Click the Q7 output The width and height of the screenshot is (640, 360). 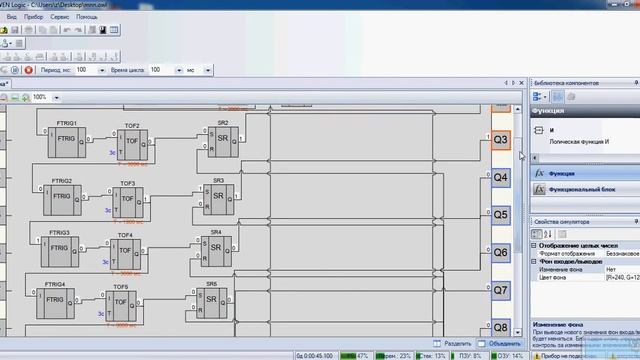coord(501,290)
